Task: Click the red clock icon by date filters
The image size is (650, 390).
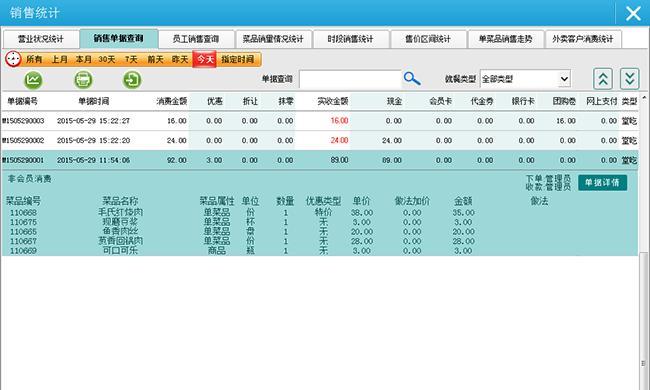Action: 13,59
